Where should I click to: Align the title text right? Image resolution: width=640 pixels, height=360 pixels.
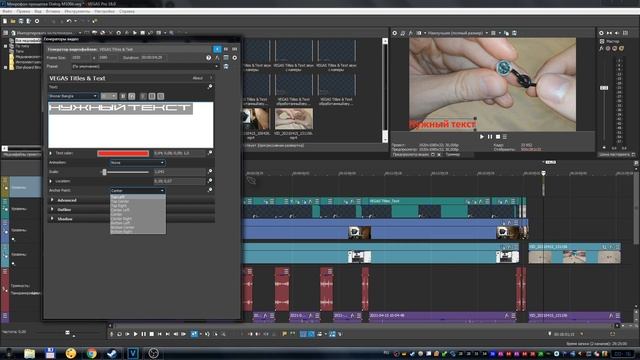pyautogui.click(x=160, y=96)
